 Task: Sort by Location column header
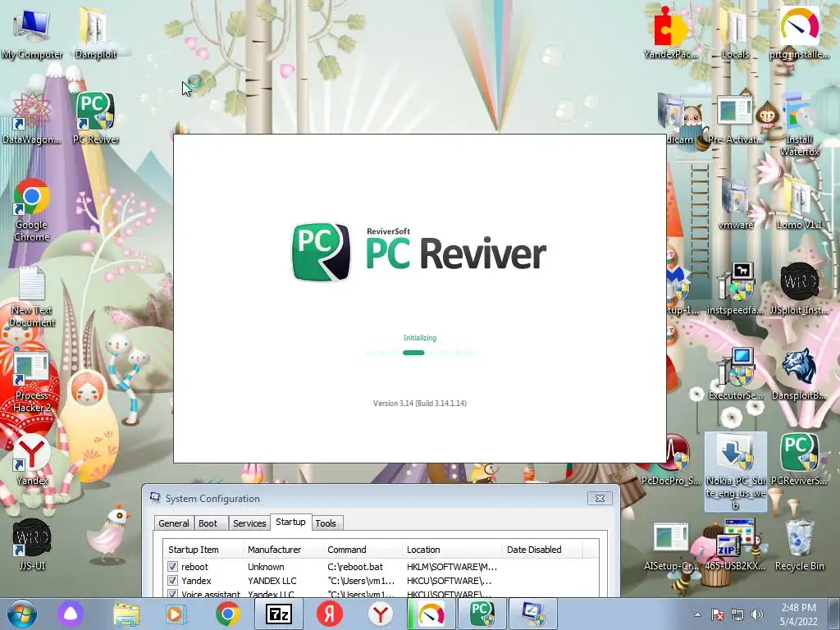coord(453,550)
